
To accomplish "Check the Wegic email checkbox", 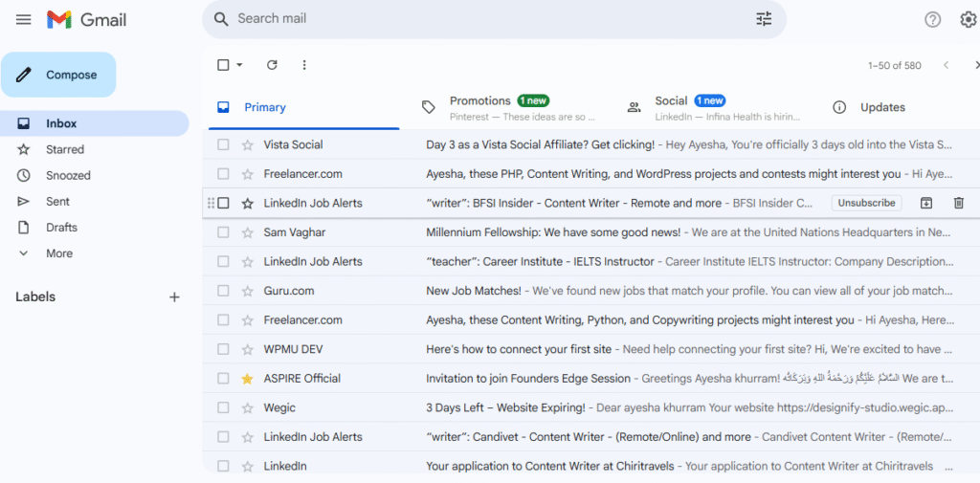I will [223, 408].
